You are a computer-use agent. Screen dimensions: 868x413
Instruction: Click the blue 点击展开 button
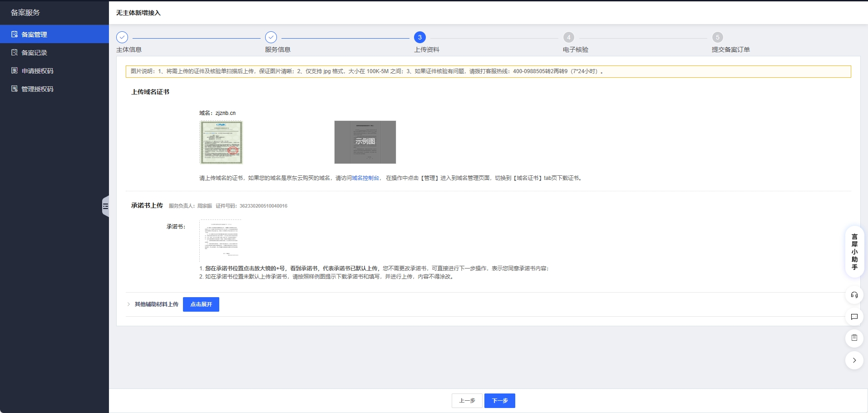[x=201, y=304]
